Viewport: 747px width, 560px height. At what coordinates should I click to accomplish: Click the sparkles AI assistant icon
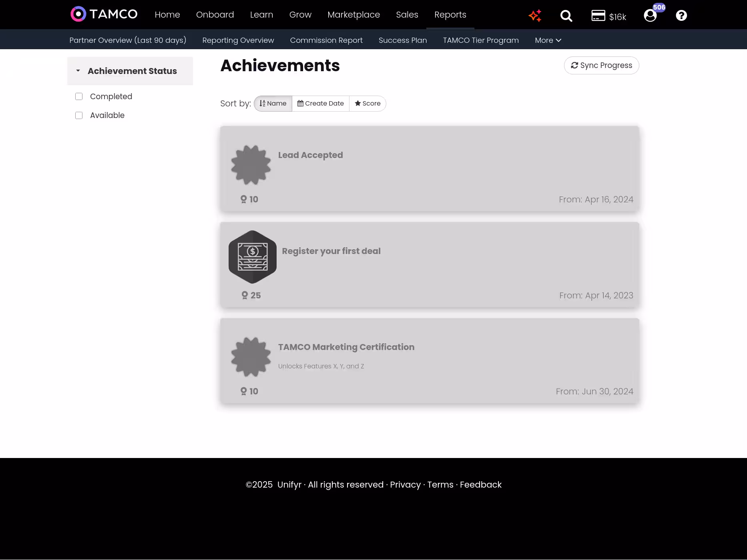535,16
